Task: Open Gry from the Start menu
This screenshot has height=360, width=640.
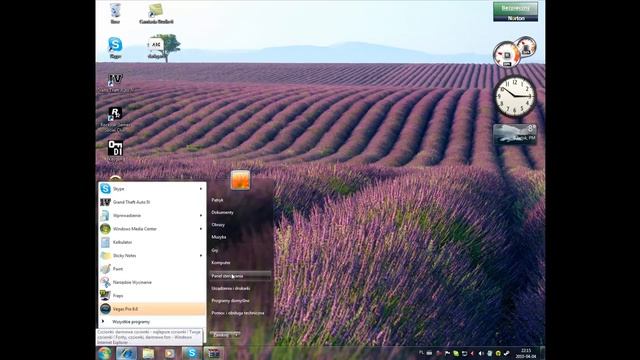Action: pyautogui.click(x=215, y=250)
